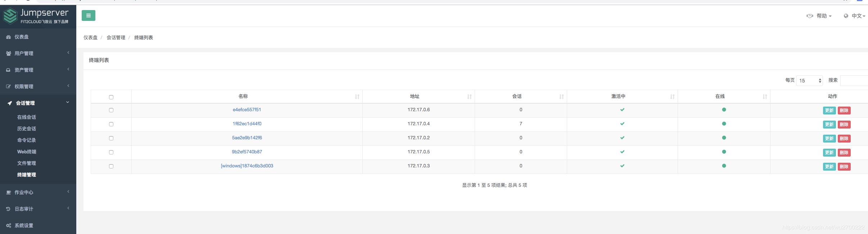Open 终端管理 in the sidebar

[27, 175]
